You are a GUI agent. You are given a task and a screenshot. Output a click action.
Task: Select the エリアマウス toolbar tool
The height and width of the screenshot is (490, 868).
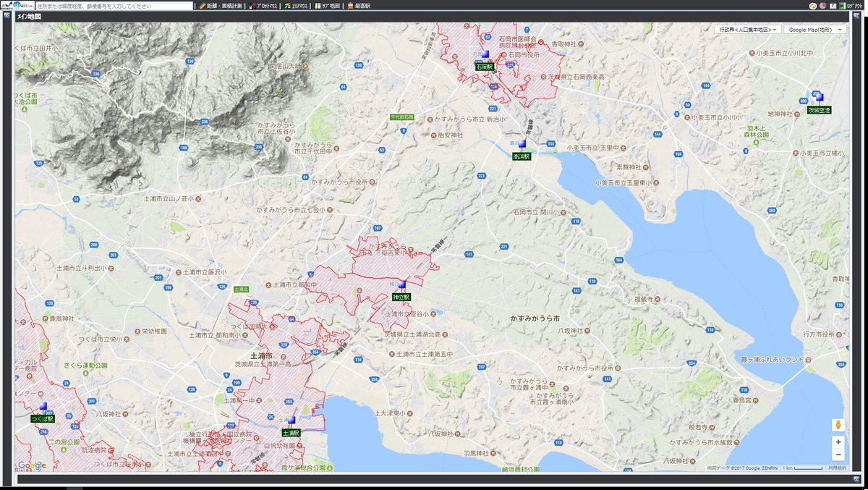297,6
